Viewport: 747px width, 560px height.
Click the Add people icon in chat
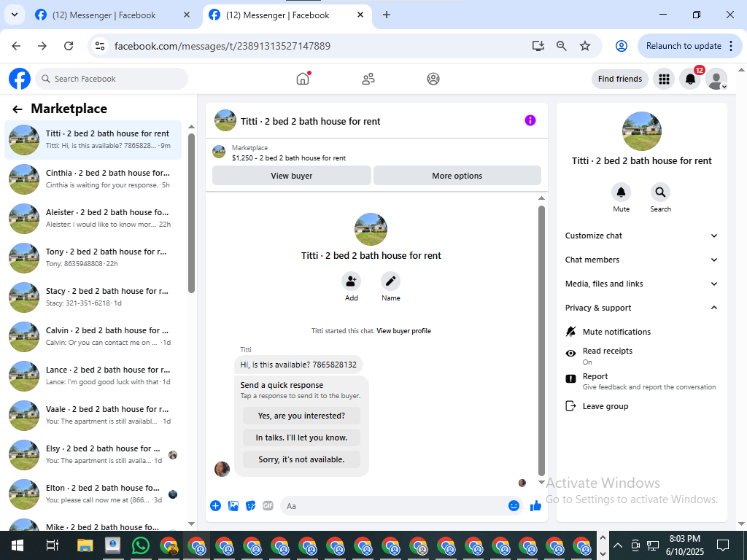[351, 281]
